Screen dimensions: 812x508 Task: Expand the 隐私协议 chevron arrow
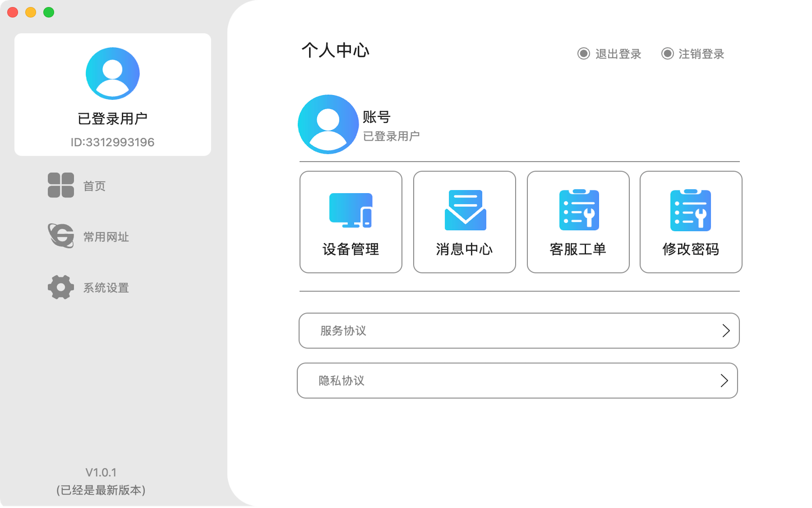724,381
